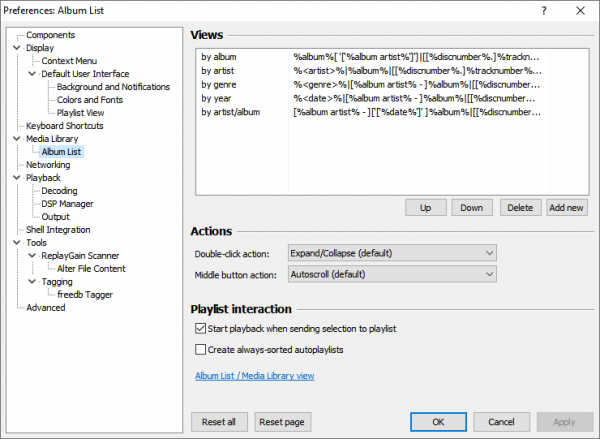Image resolution: width=600 pixels, height=439 pixels.
Task: Collapse the Tagging tree node
Action: click(31, 282)
